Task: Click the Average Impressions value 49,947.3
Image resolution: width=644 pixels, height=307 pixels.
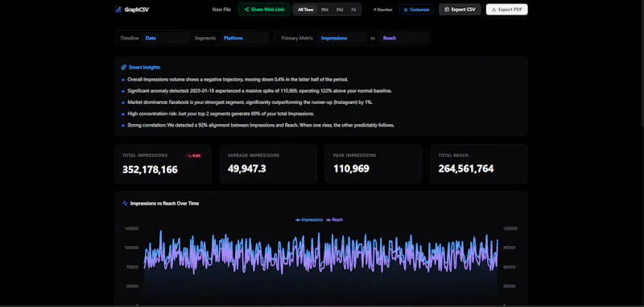Action: [x=247, y=168]
